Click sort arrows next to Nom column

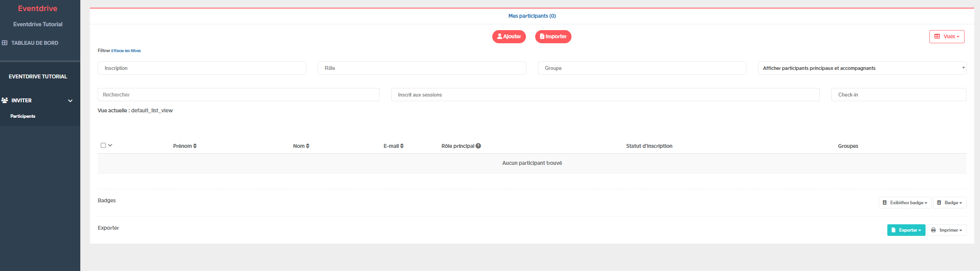tap(308, 146)
